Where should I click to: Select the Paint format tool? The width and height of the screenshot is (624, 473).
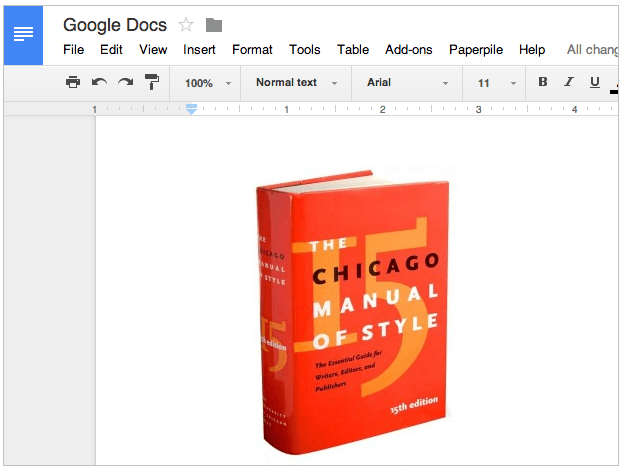pos(152,82)
